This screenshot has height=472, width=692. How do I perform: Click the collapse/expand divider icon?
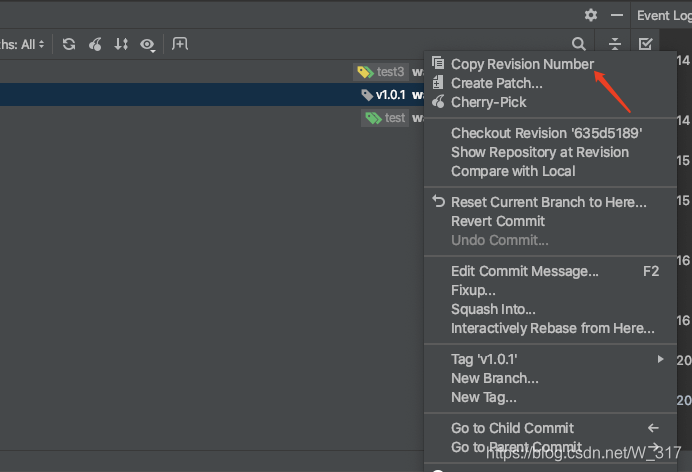tap(615, 44)
